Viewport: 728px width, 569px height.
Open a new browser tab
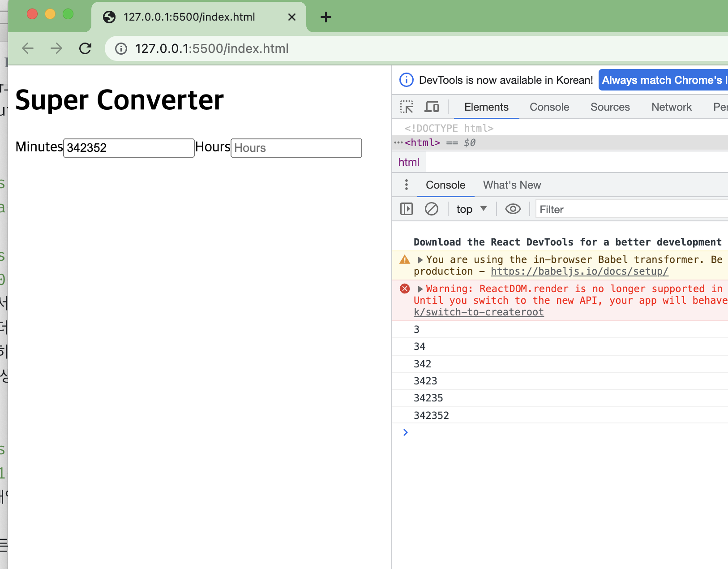pyautogui.click(x=326, y=17)
